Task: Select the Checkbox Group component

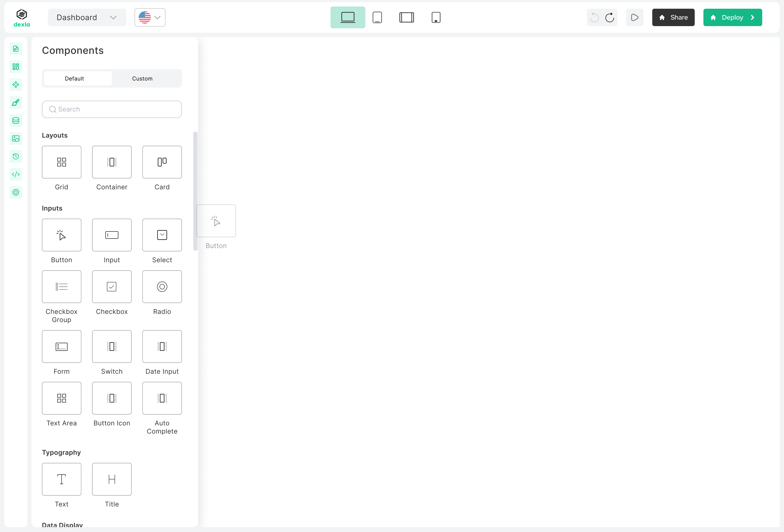Action: (62, 287)
